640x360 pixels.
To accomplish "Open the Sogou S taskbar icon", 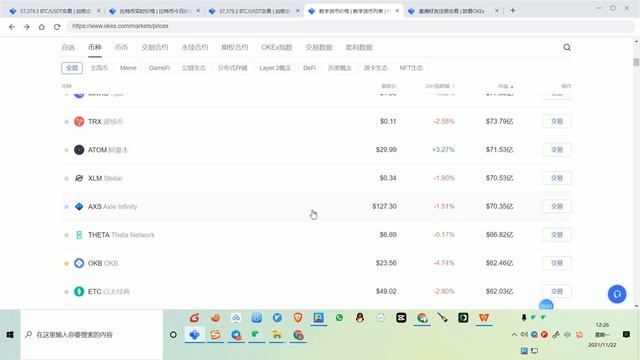I will coord(215,335).
